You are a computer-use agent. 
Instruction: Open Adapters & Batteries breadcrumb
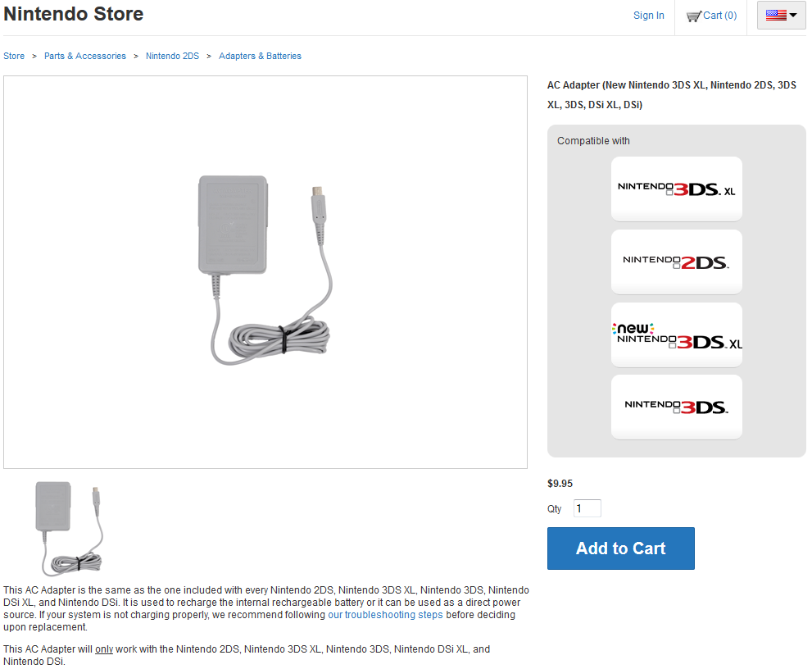pyautogui.click(x=260, y=56)
